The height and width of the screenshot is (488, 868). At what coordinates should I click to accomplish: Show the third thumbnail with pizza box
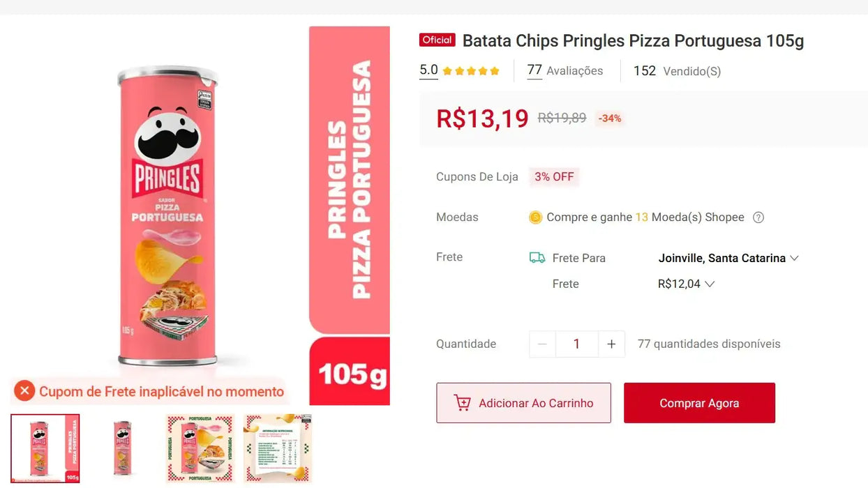coord(200,448)
